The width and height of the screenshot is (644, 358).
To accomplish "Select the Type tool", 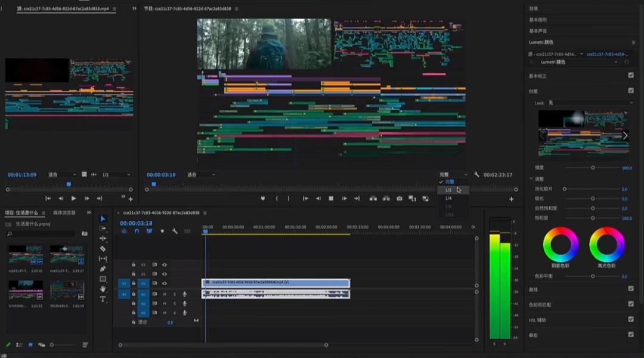I will click(x=103, y=299).
